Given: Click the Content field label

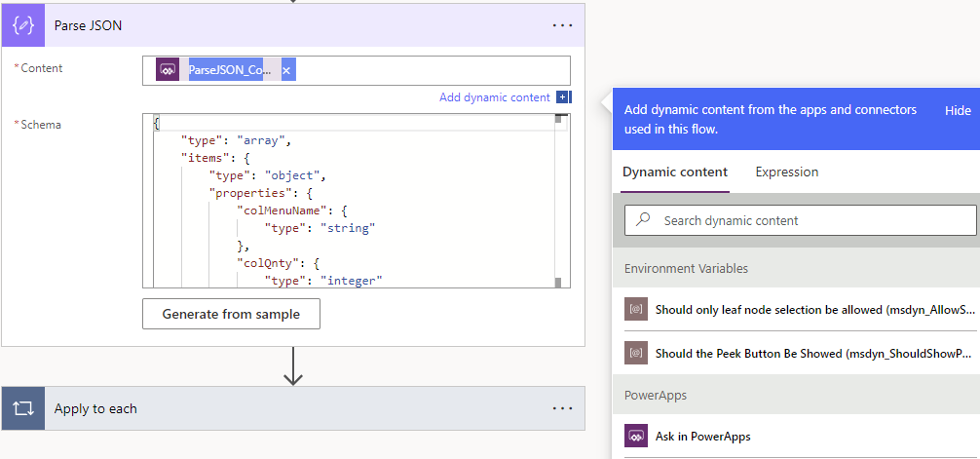Looking at the screenshot, I should click(42, 68).
